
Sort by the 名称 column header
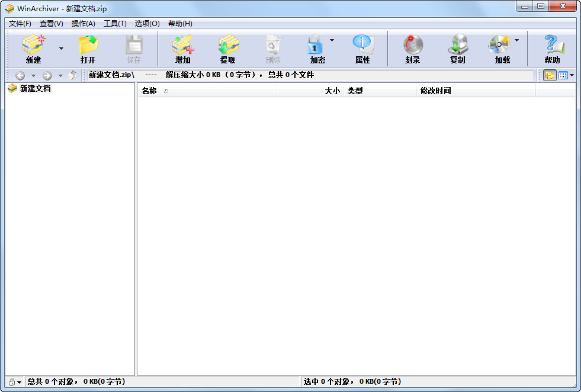click(207, 91)
